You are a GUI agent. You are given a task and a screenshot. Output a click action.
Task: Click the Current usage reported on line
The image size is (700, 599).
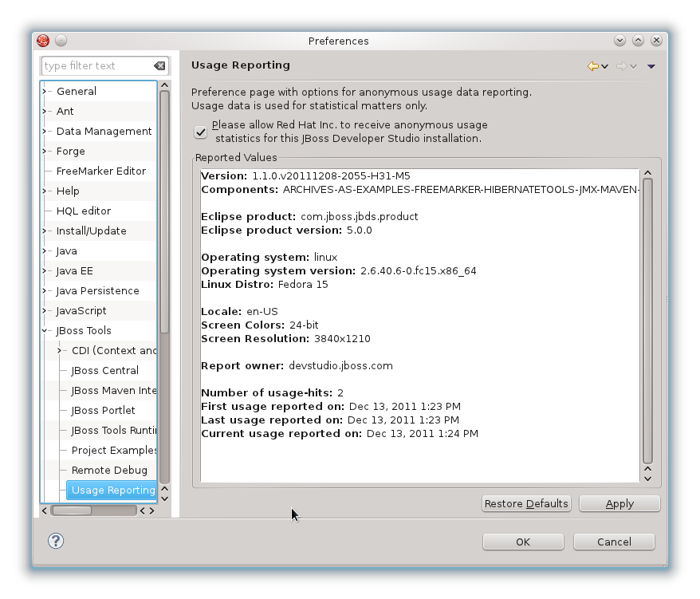pyautogui.click(x=340, y=434)
